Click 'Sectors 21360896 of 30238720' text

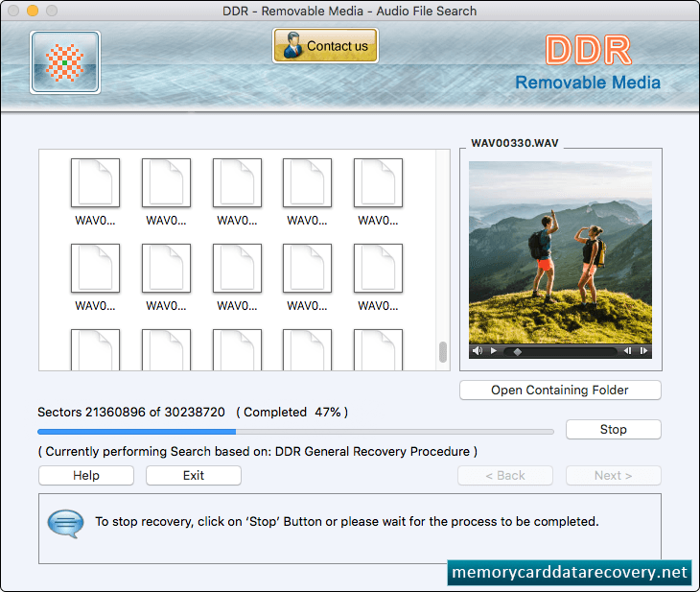(131, 412)
